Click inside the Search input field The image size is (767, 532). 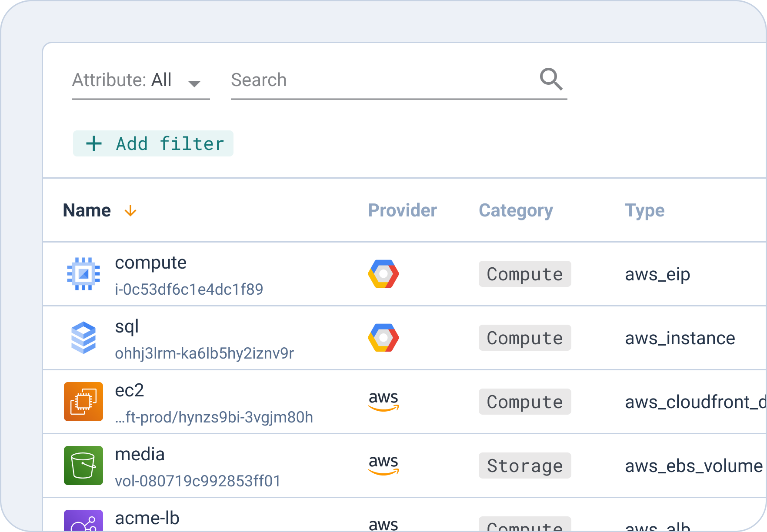click(391, 80)
